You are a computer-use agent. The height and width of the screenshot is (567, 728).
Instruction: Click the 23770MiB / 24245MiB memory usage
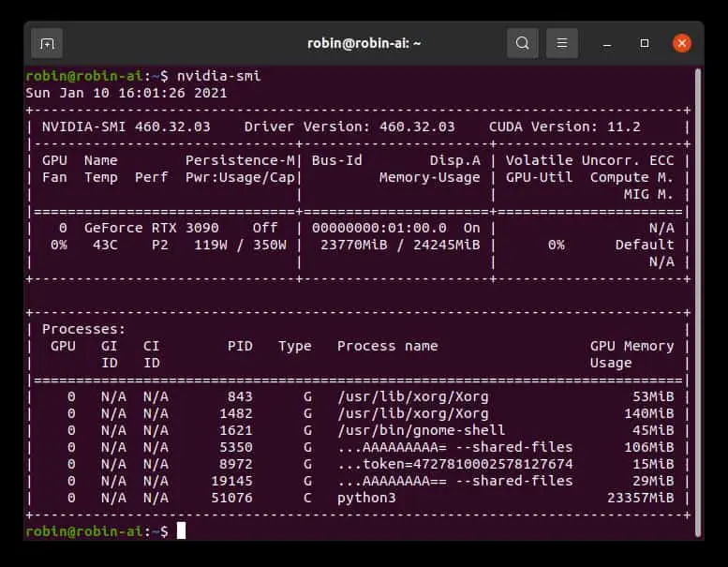[x=400, y=245]
